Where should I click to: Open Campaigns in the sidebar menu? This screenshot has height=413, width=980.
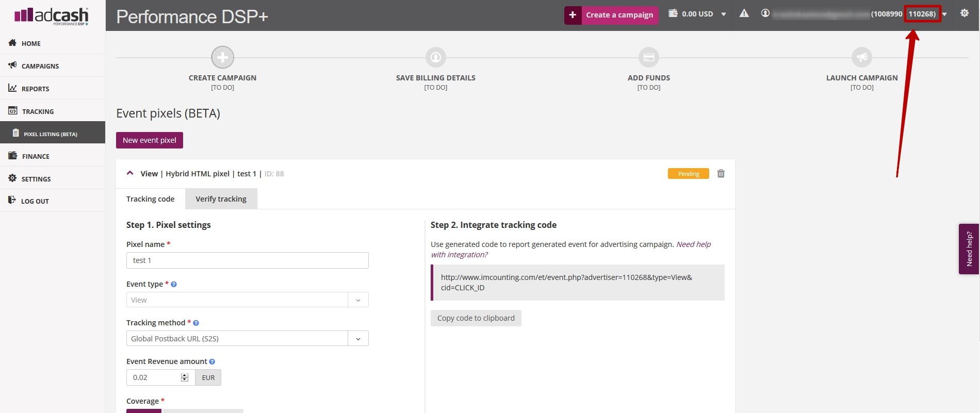[40, 66]
